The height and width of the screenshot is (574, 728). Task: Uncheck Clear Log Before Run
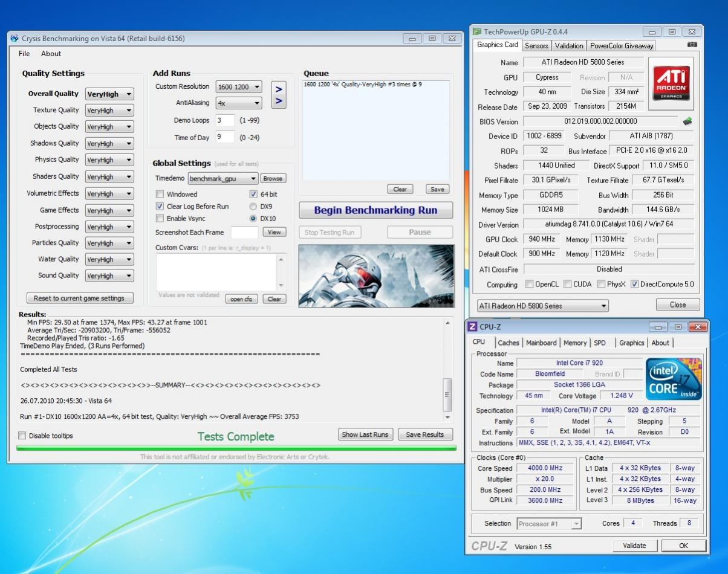(160, 206)
